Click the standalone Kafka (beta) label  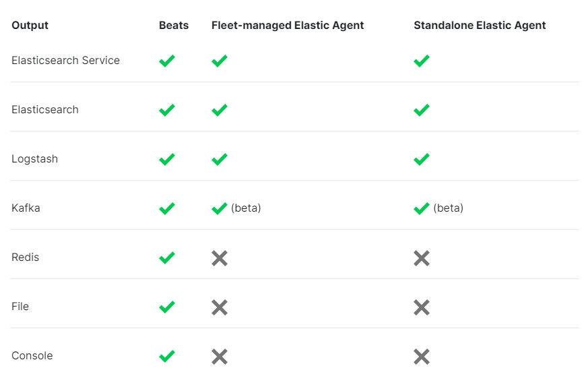[448, 208]
